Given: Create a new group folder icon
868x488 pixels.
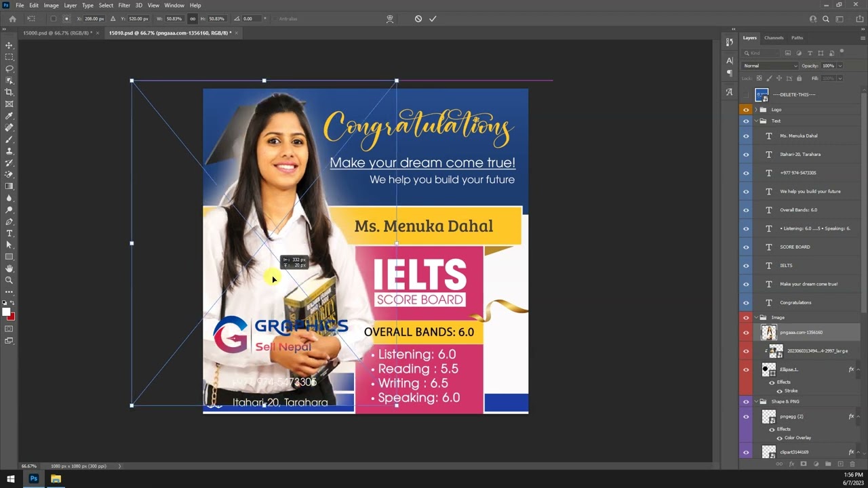Looking at the screenshot, I should (828, 464).
